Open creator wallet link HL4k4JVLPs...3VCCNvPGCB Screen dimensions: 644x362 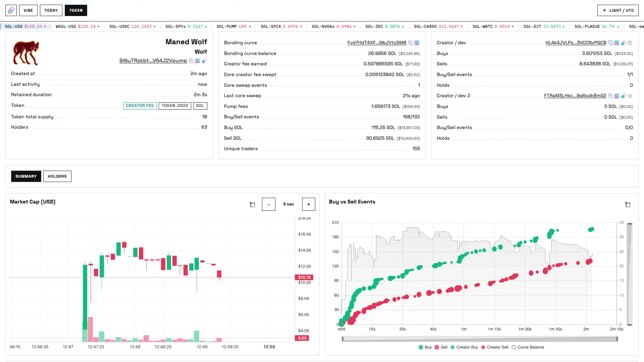click(576, 43)
